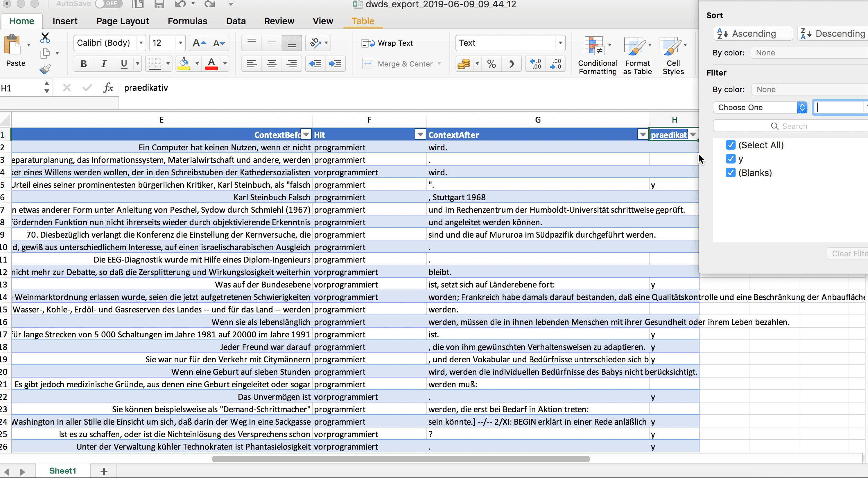Expand the praedikat column filter dropdown
868x478 pixels.
693,135
